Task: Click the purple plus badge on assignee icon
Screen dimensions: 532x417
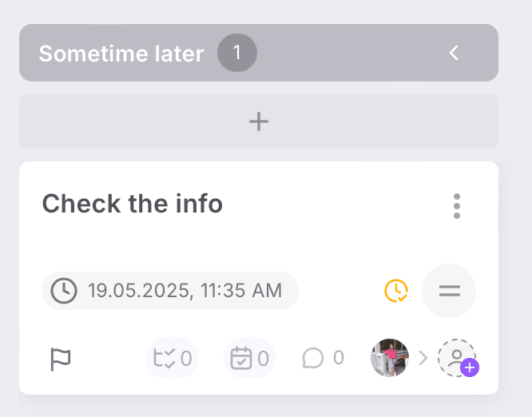Action: point(470,368)
